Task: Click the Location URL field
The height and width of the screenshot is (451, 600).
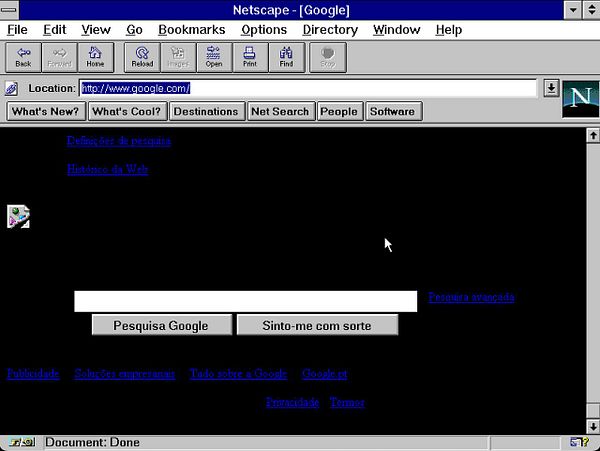Action: (x=308, y=88)
